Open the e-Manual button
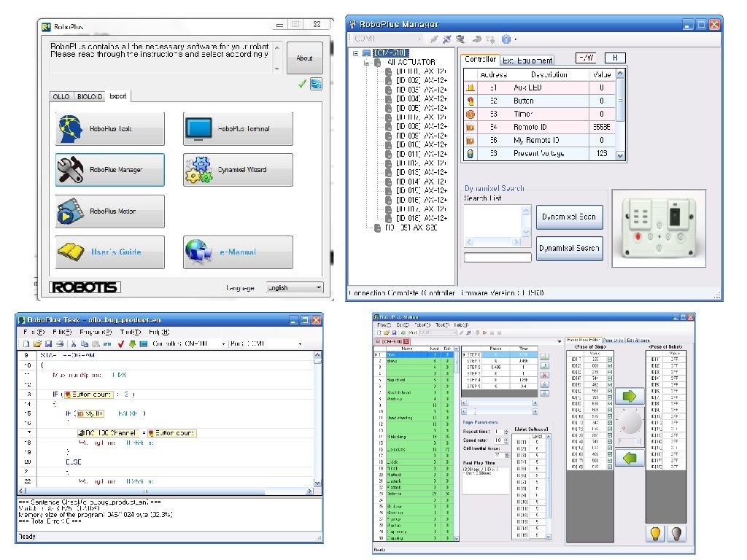The width and height of the screenshot is (747, 560). click(x=239, y=252)
